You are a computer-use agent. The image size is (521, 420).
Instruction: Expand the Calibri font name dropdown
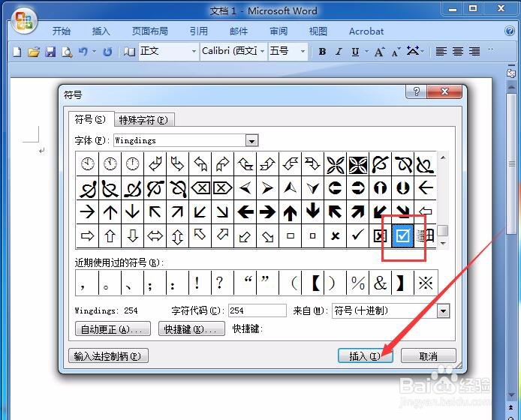point(263,52)
